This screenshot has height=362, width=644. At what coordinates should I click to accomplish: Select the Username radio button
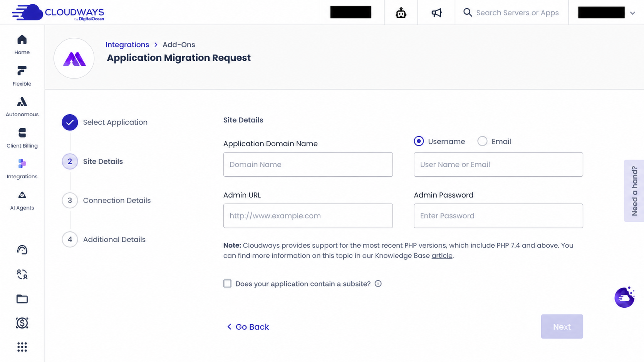click(x=419, y=141)
